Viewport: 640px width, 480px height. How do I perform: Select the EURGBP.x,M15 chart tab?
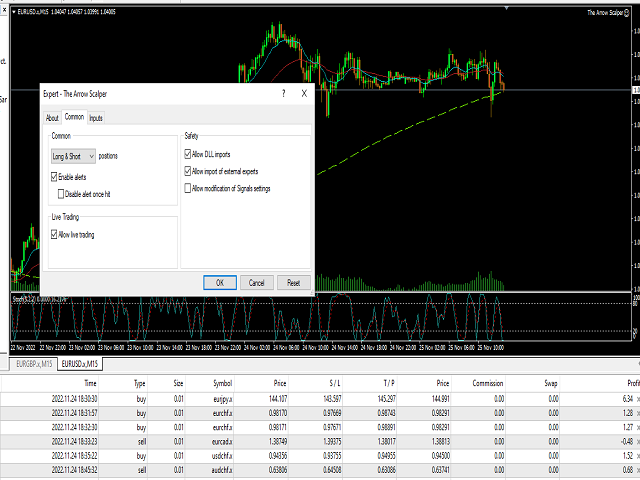[34, 364]
